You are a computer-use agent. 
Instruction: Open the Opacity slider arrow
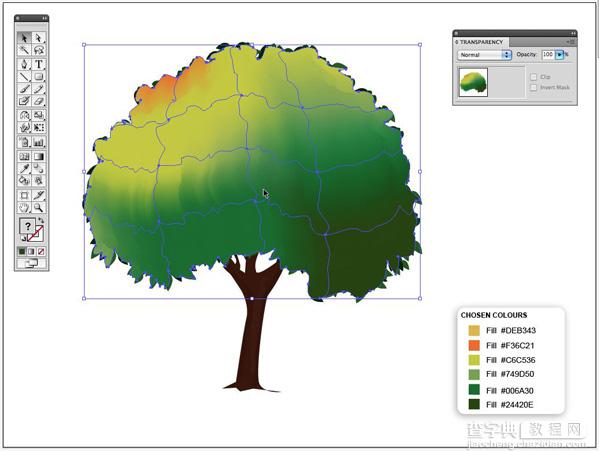[x=559, y=55]
